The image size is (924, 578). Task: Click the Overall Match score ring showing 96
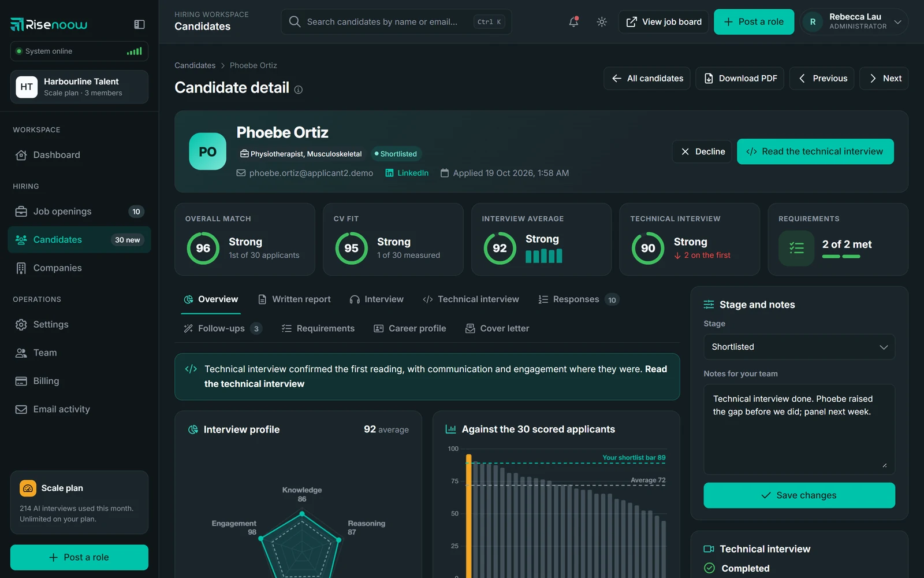[203, 248]
